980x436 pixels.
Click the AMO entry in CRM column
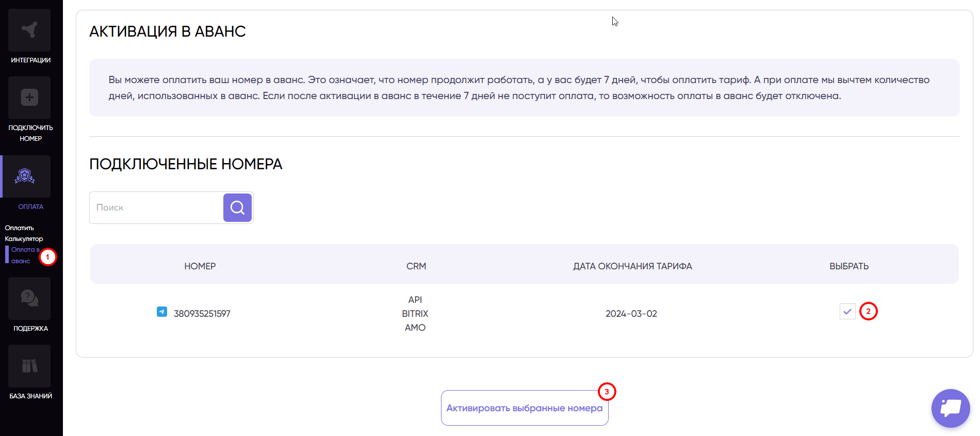pos(415,328)
